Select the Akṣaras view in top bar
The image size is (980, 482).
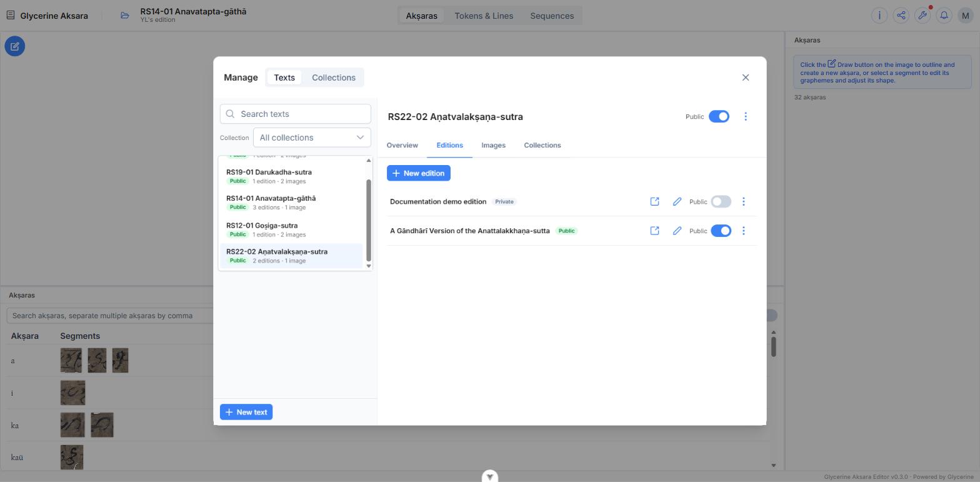[421, 16]
